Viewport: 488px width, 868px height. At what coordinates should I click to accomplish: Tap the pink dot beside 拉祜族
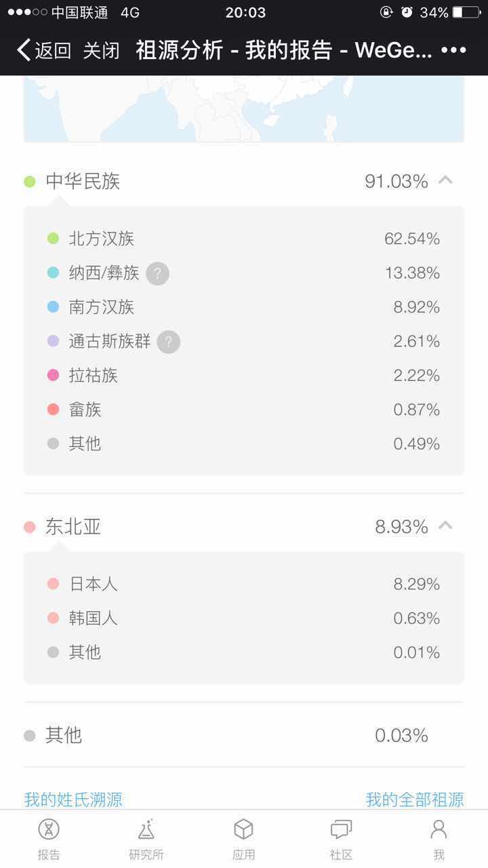coord(53,376)
